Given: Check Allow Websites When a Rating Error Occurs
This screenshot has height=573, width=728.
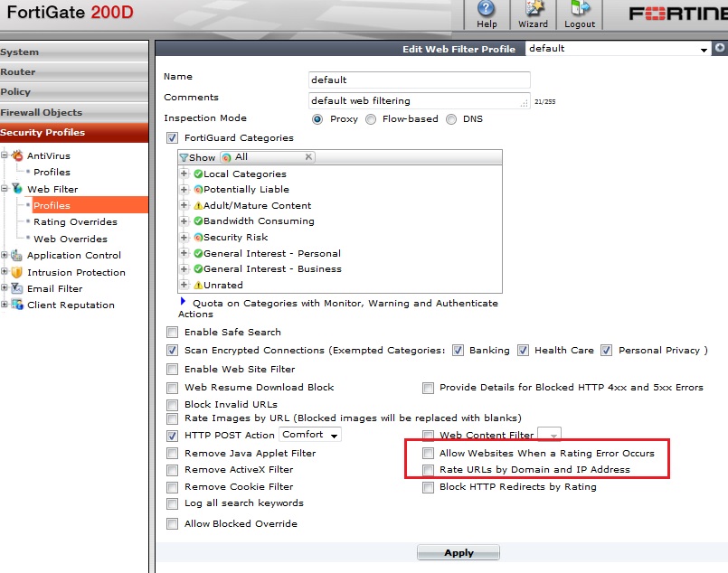Looking at the screenshot, I should click(428, 453).
